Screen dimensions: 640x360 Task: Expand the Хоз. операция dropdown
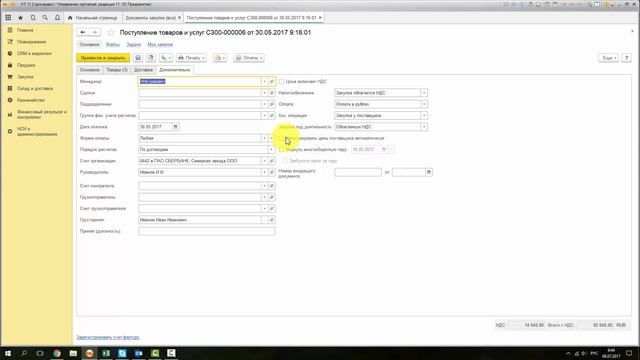pos(424,116)
